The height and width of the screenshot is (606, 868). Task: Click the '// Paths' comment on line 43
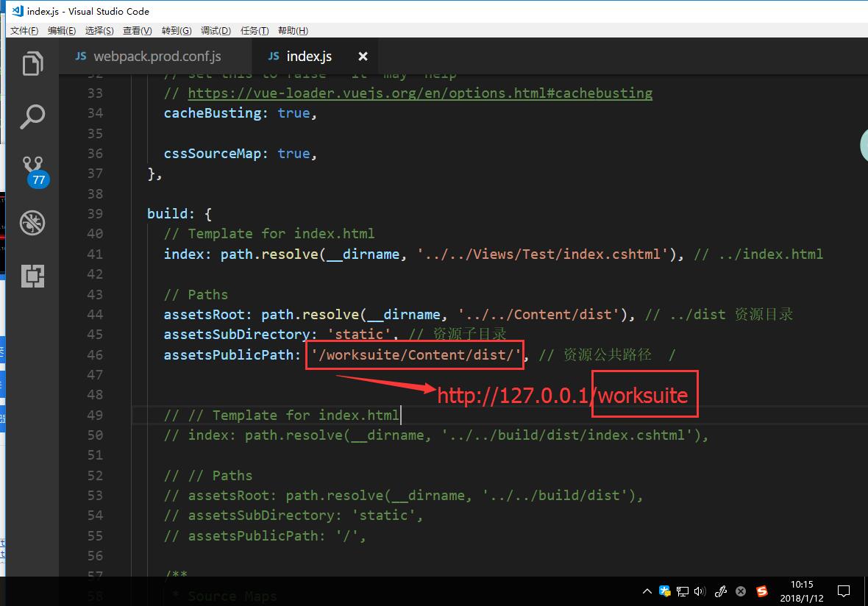[x=196, y=294]
